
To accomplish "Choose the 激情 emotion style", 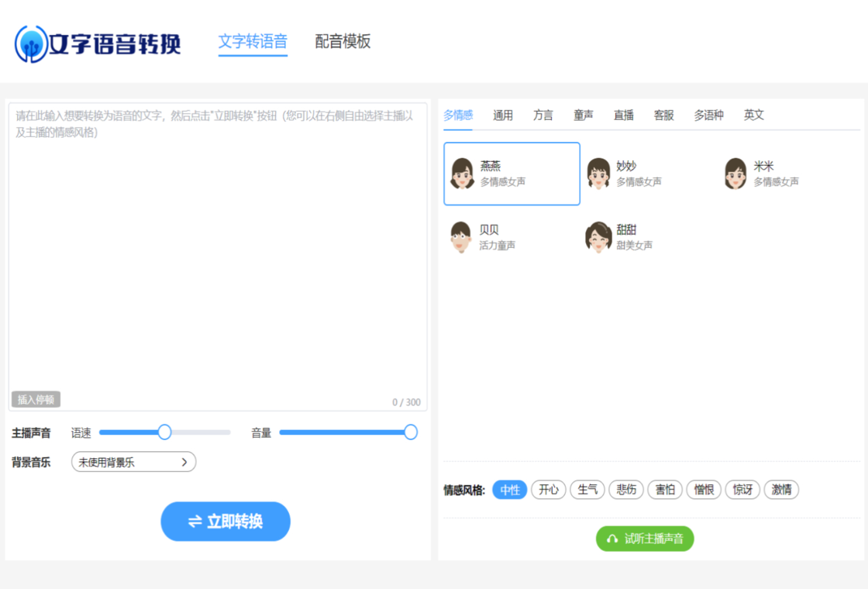I will point(781,490).
